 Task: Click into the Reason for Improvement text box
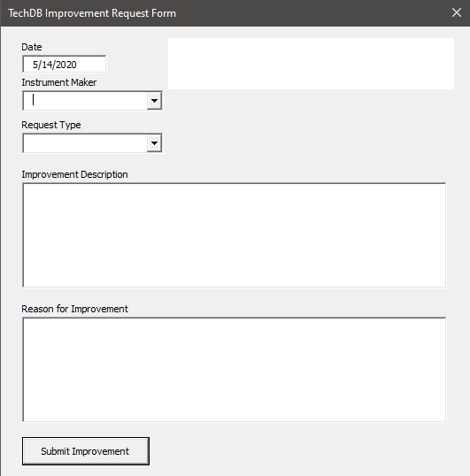coord(234,370)
